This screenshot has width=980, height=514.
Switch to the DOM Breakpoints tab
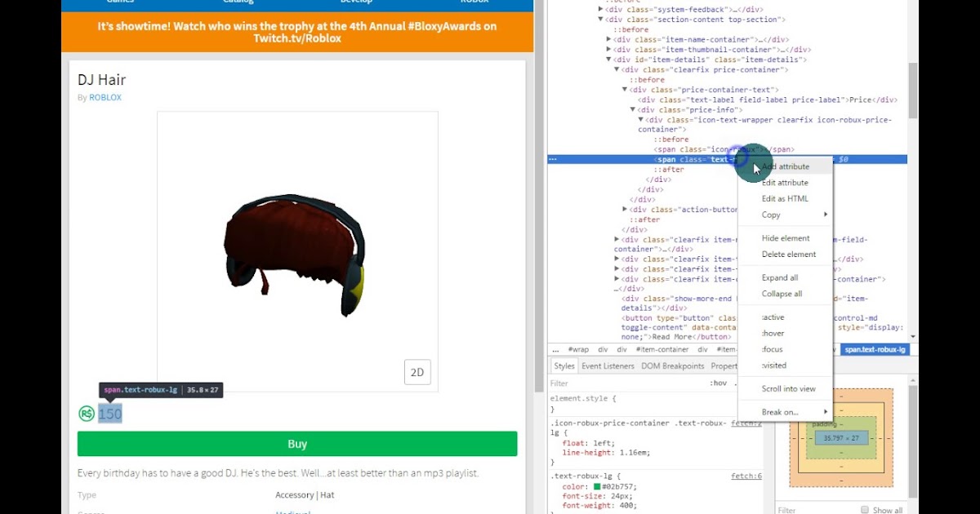[672, 366]
